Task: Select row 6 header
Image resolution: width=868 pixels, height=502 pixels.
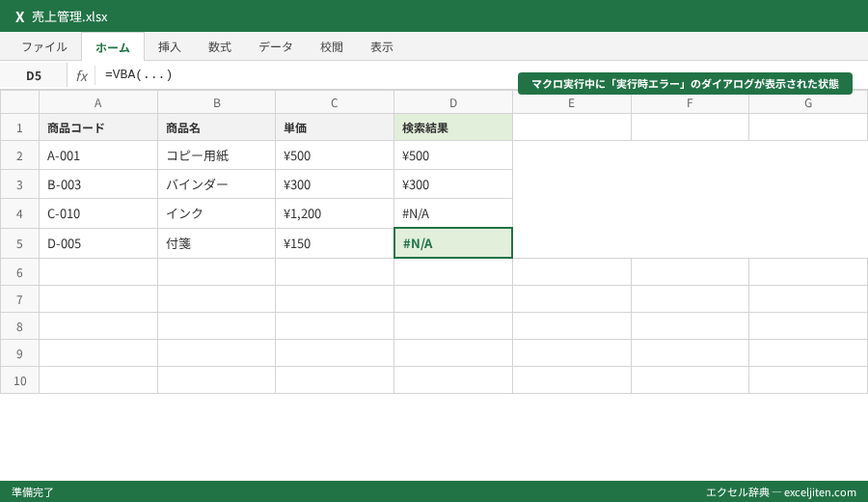Action: [19, 272]
